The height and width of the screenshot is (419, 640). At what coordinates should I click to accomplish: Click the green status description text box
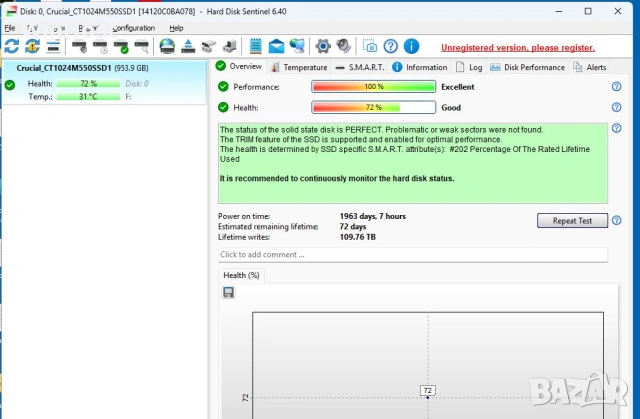(x=413, y=163)
